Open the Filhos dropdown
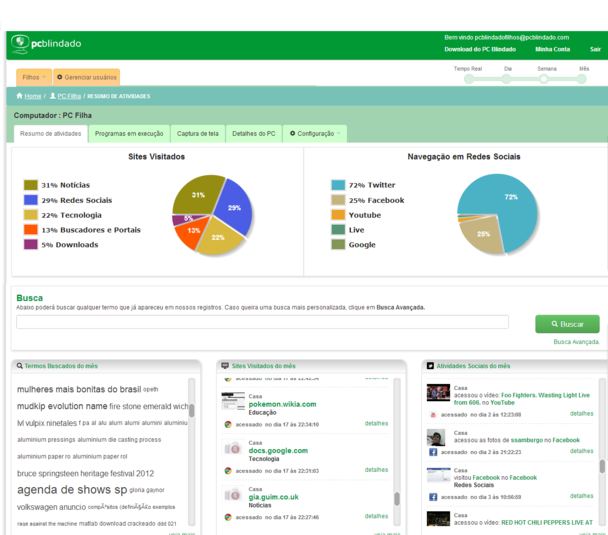 click(34, 77)
